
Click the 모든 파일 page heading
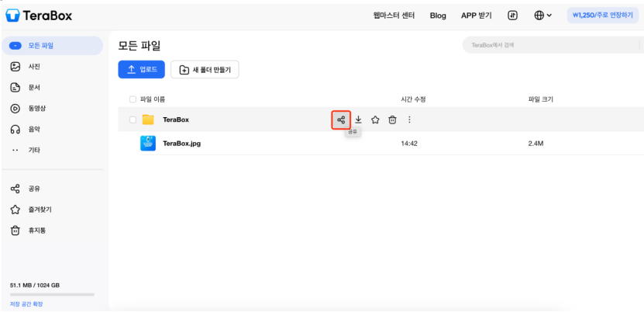pos(139,46)
